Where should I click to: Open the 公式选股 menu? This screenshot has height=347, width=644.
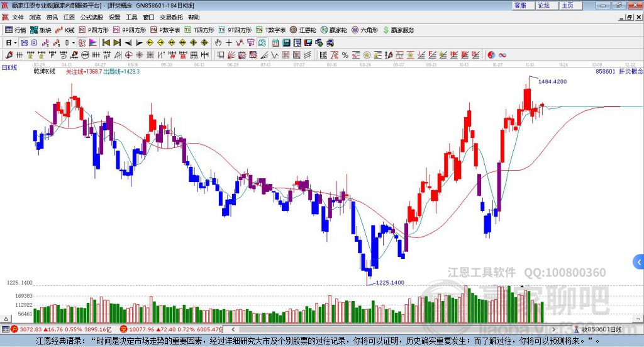(x=92, y=17)
